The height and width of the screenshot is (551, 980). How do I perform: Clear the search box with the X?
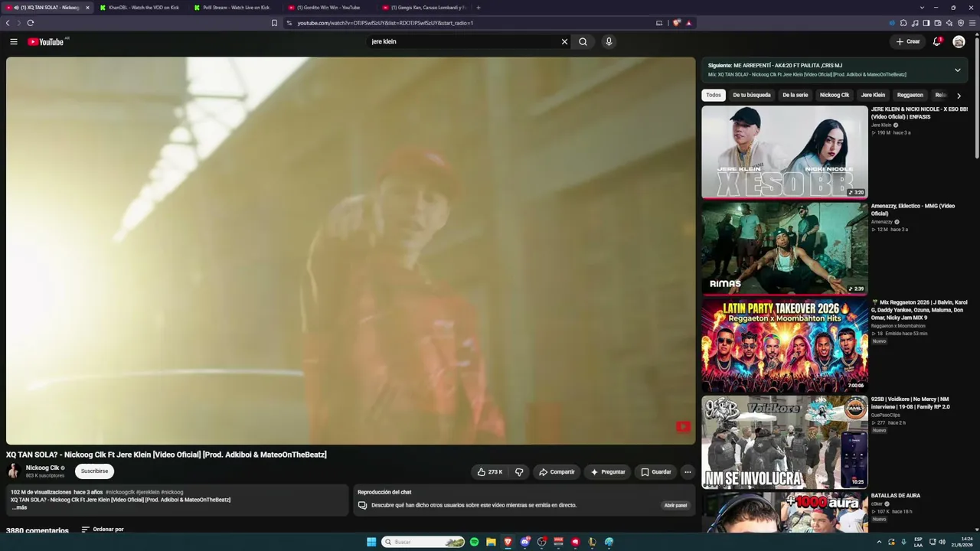pos(565,41)
